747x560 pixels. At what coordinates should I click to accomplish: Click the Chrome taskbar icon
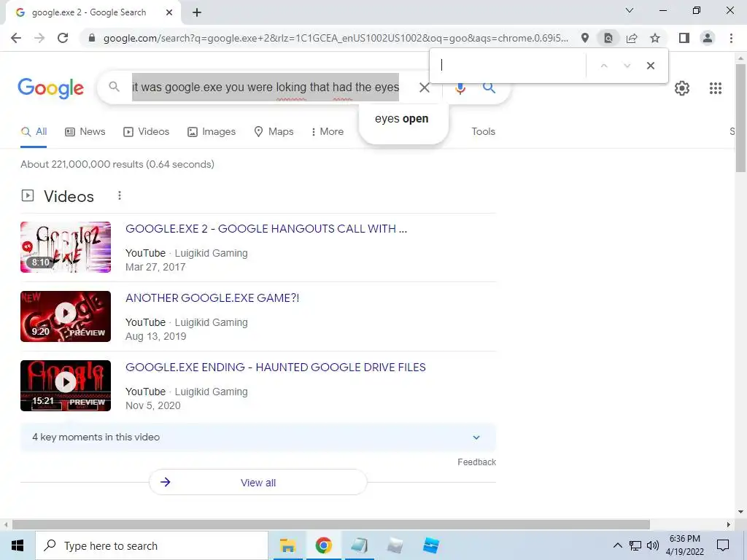(x=323, y=545)
